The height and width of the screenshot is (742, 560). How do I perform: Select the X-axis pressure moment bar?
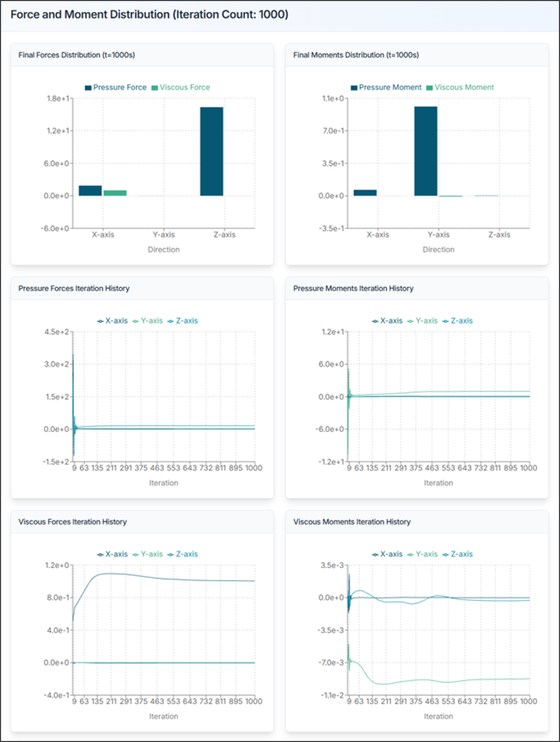click(x=365, y=193)
